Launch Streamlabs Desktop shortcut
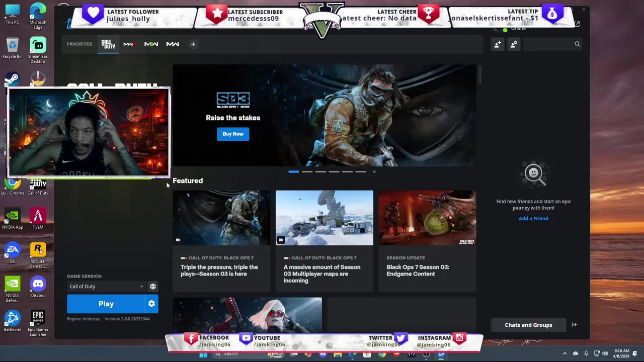Viewport: 644px width, 362px height. (38, 51)
